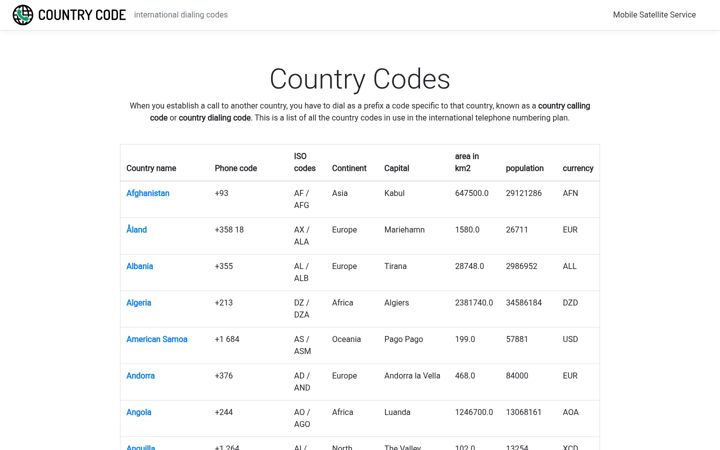Click the 'currency' column header
This screenshot has width=720, height=450.
coord(578,168)
